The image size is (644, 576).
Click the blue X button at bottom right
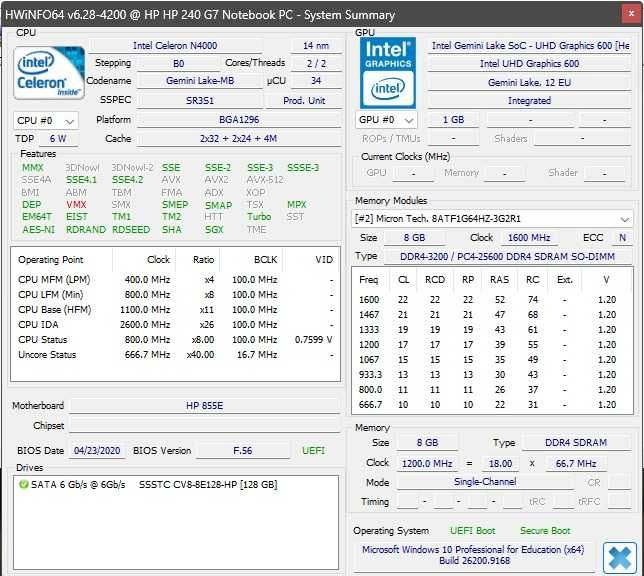pos(619,558)
